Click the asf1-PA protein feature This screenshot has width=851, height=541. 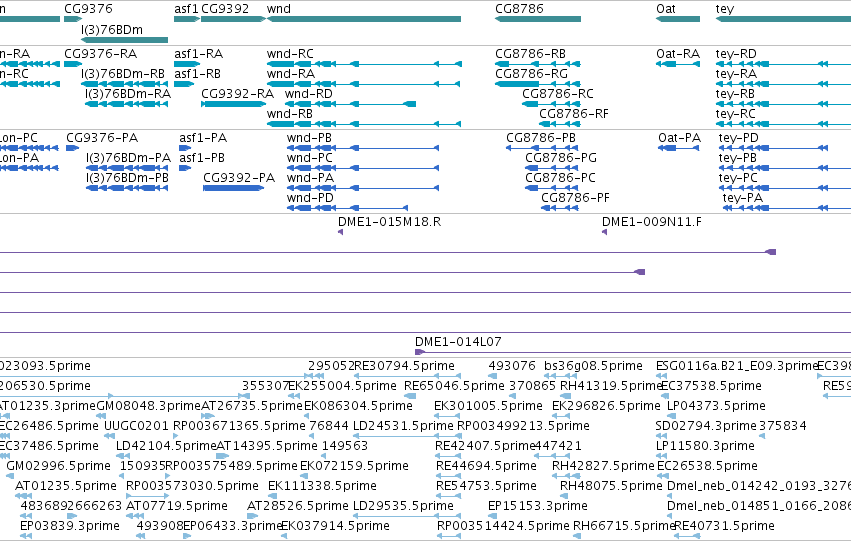tap(185, 148)
